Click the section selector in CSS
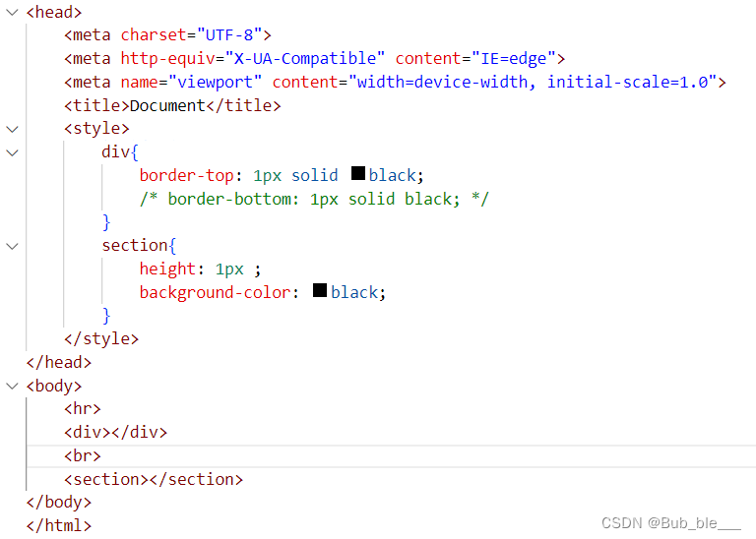756x539 pixels. (135, 245)
